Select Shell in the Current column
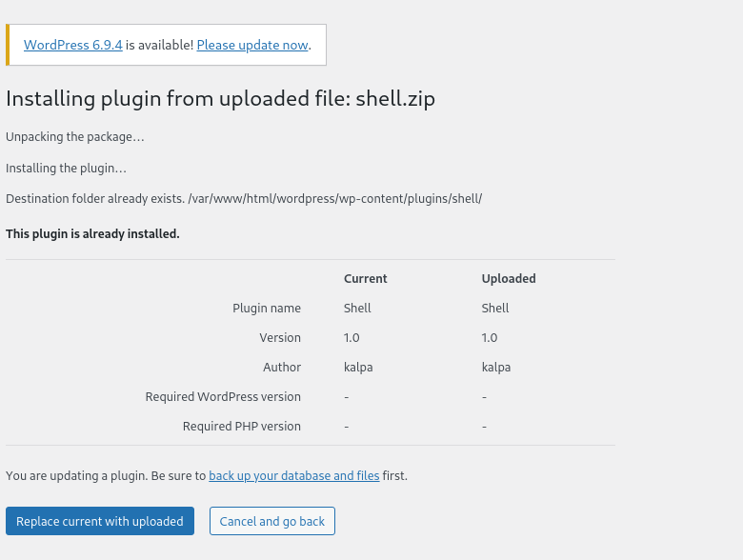Viewport: 743px width, 560px height. (357, 309)
